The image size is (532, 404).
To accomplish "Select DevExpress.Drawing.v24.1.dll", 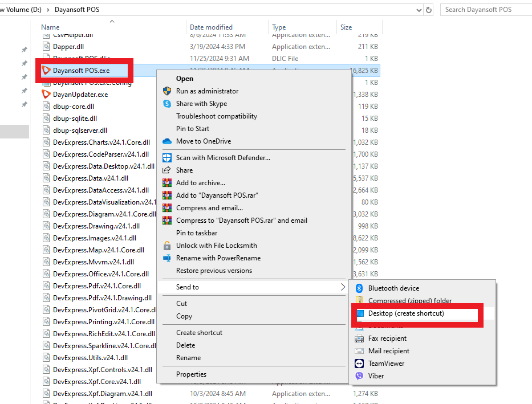I will tap(96, 226).
